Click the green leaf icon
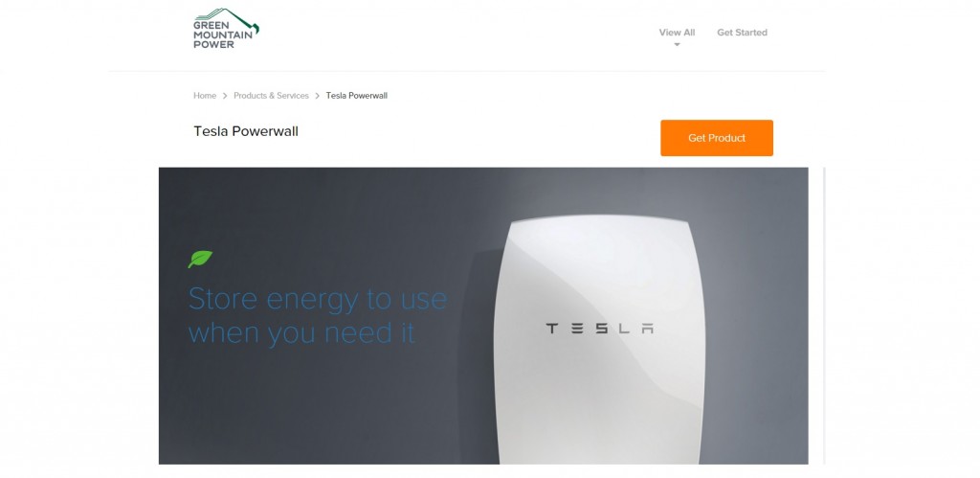980x478 pixels. 201,259
